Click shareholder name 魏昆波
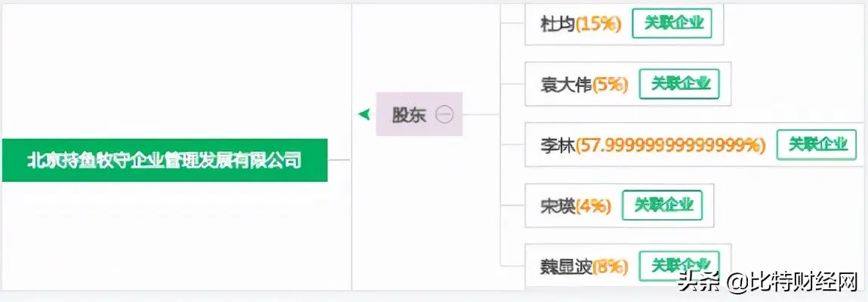The image size is (868, 302). click(566, 267)
